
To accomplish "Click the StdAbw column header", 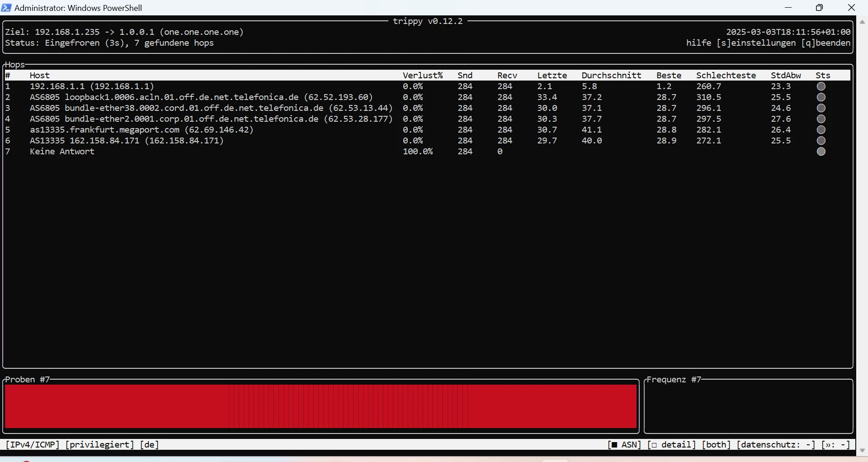I will (x=786, y=76).
